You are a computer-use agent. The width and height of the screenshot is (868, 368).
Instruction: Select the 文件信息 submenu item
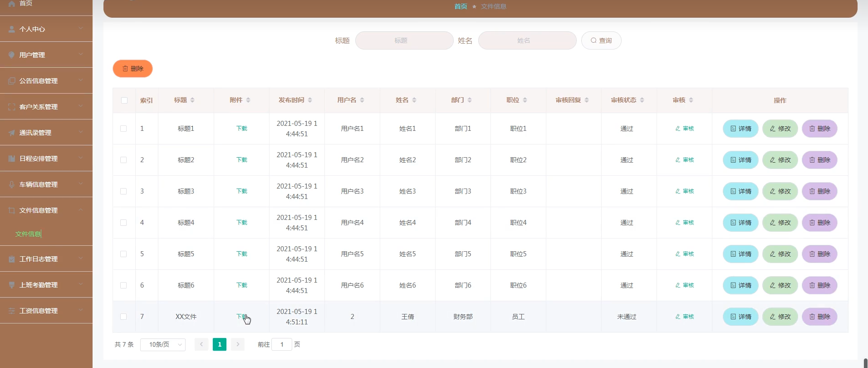28,234
